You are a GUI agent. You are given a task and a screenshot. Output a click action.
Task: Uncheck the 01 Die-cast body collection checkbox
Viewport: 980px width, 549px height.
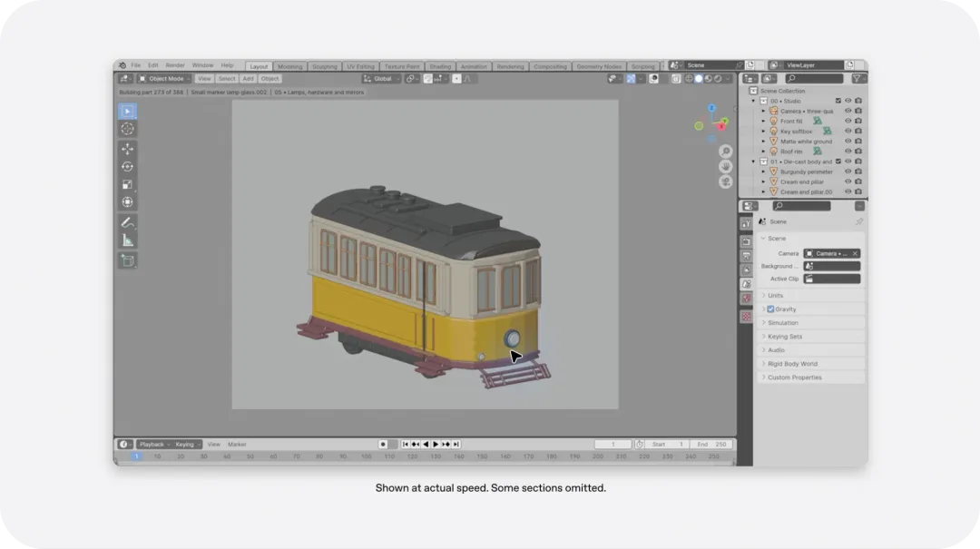tap(838, 162)
